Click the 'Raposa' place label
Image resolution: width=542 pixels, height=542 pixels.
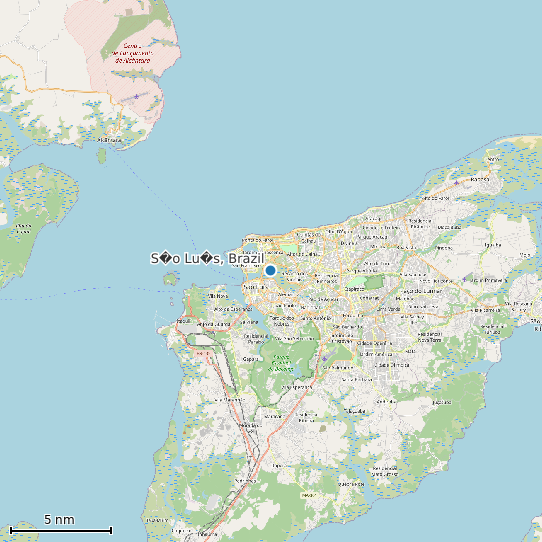pyautogui.click(x=480, y=179)
